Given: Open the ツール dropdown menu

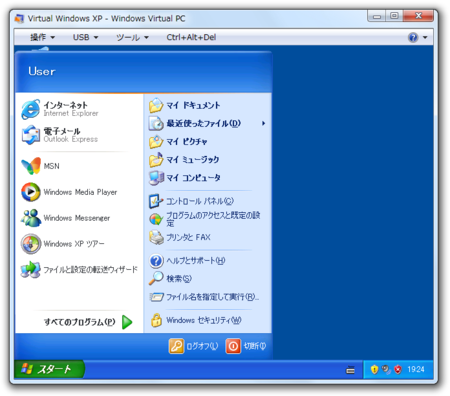Looking at the screenshot, I should tap(132, 37).
